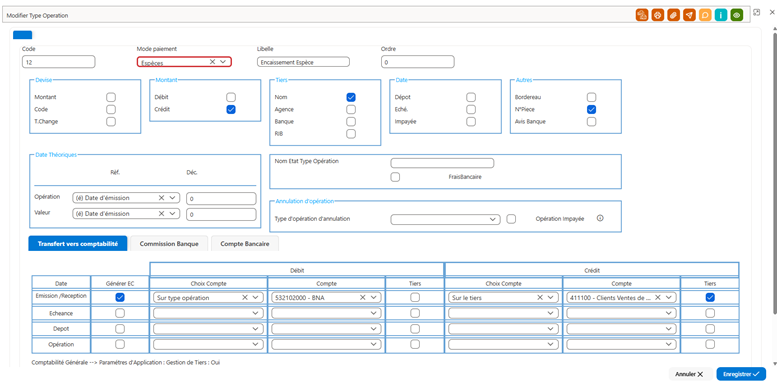Expand Débit Compte dropdown showing 532102000 - BNA

(374, 298)
